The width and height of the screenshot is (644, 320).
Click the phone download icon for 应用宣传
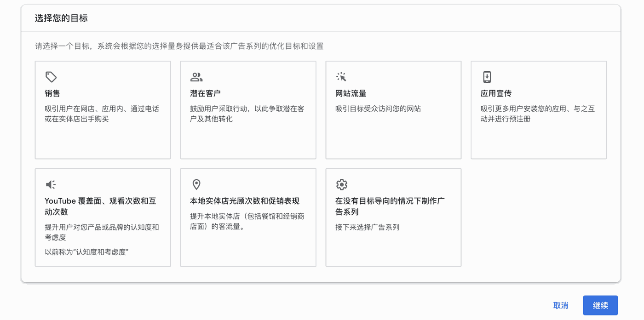click(x=487, y=77)
